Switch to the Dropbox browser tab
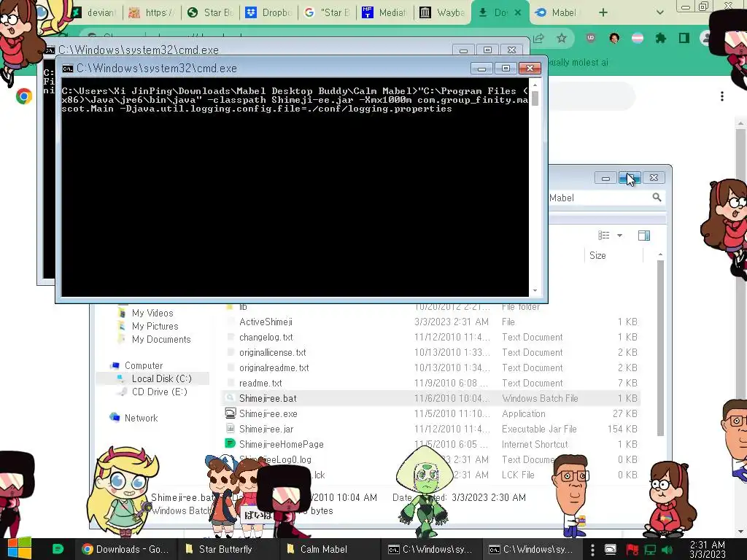Screen dimensions: 747x560 [269, 12]
